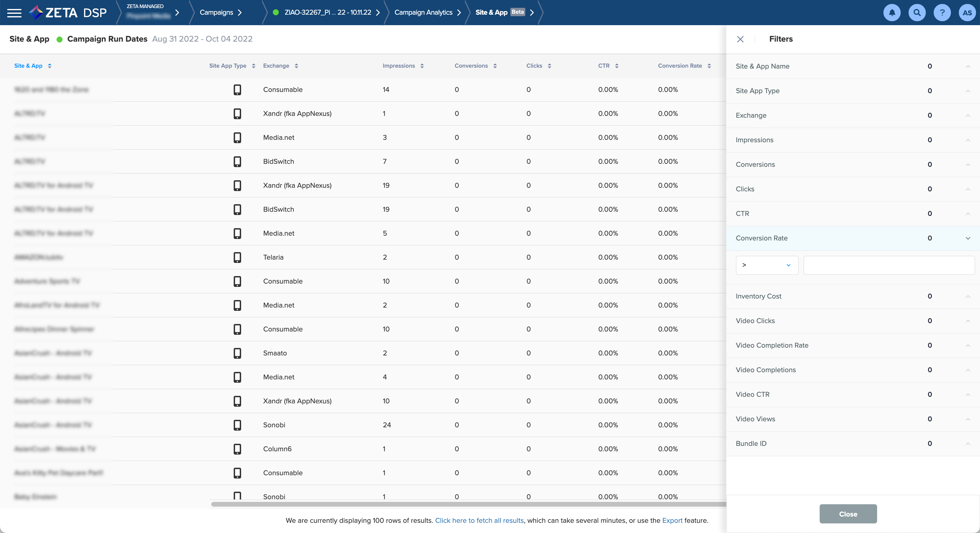The height and width of the screenshot is (533, 980).
Task: Click the Export link
Action: (672, 520)
